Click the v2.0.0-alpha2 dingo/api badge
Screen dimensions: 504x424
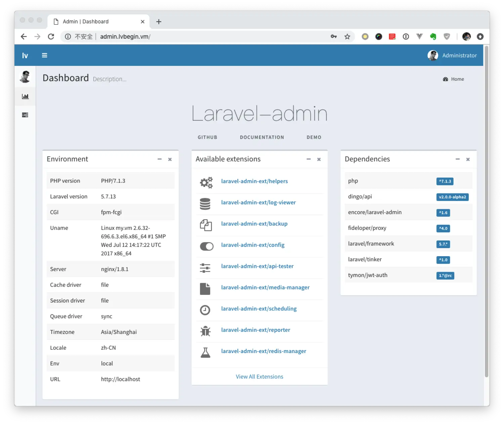coord(452,197)
